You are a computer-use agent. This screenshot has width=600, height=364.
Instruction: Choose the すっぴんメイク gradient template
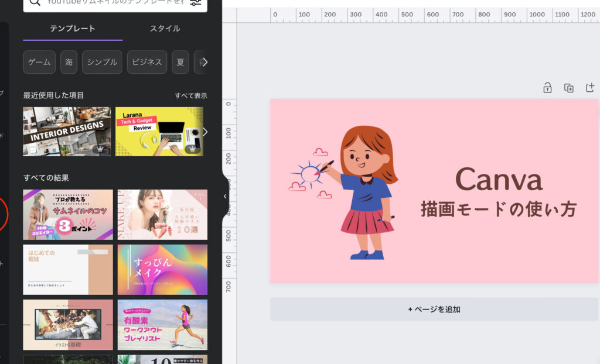click(x=162, y=269)
